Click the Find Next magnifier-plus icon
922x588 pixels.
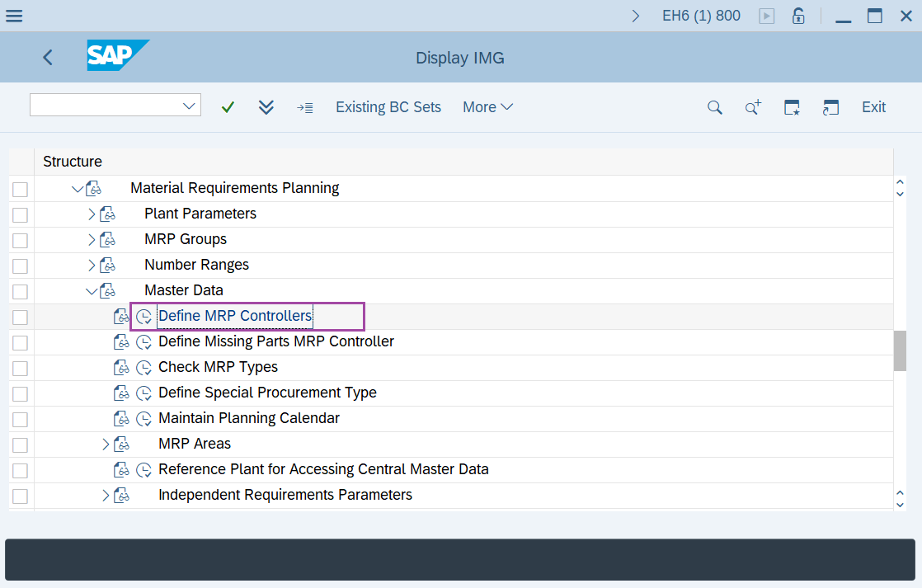coord(752,107)
